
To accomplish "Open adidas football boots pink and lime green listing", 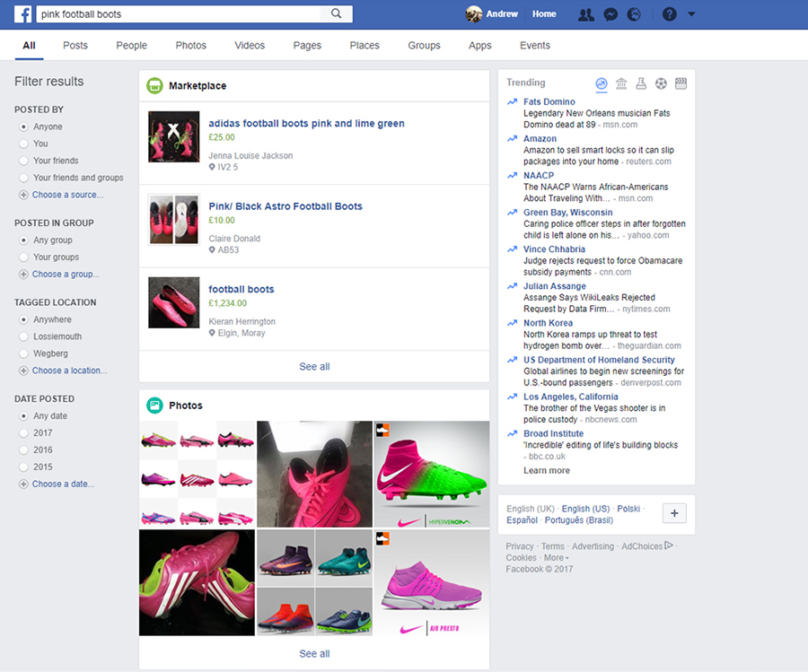I will [x=306, y=124].
